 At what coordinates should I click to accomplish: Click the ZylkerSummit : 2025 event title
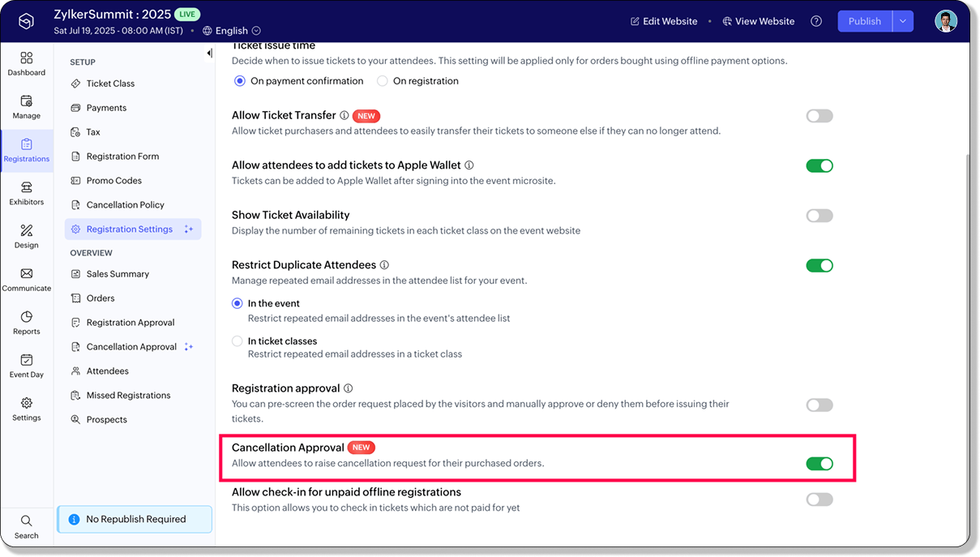click(x=112, y=15)
